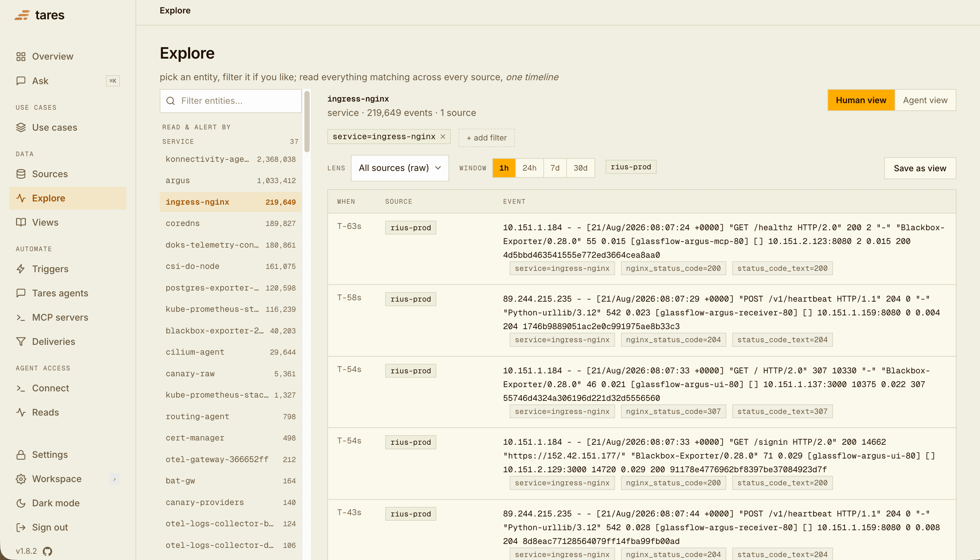
Task: Switch to Agent view
Action: coord(925,100)
